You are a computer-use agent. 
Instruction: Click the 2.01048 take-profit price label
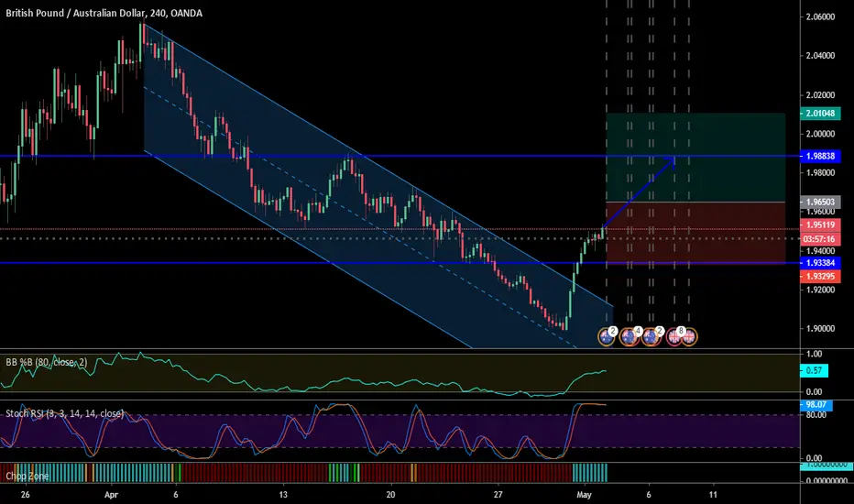[820, 114]
